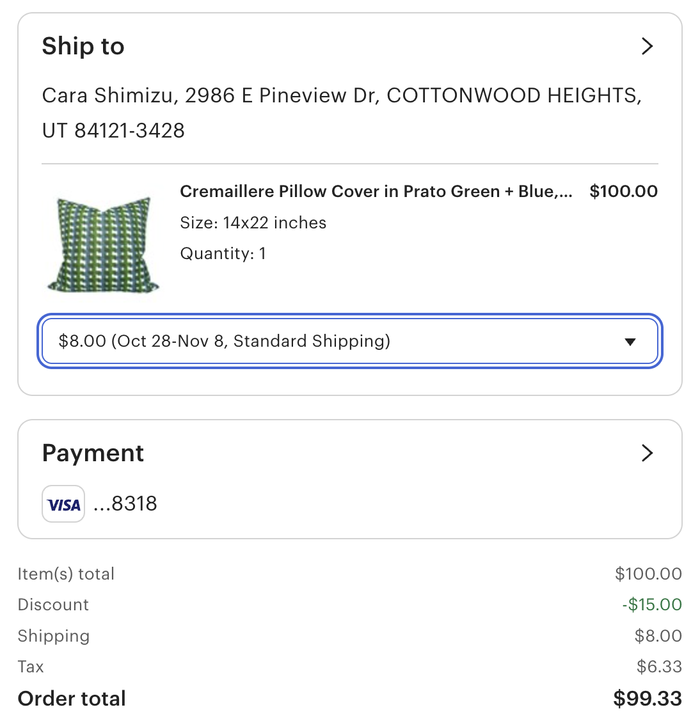
Task: Click the -$15.00 discount amount
Action: coord(651,605)
